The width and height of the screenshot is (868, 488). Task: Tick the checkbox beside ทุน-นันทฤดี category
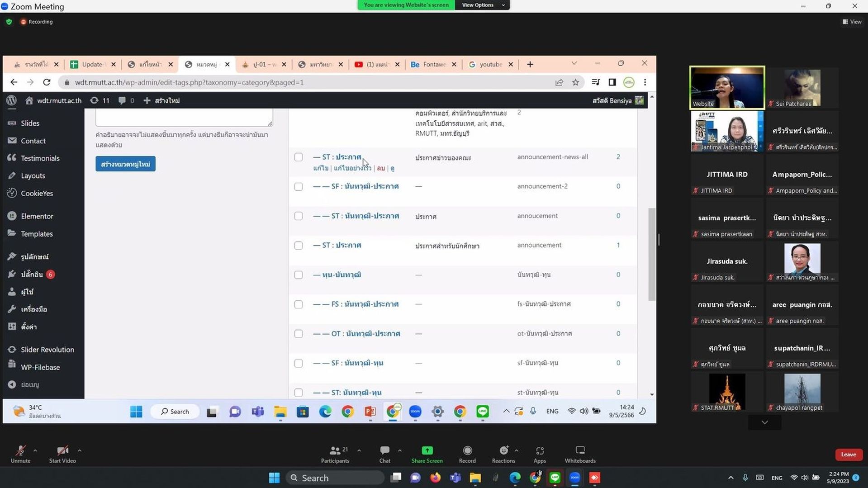pos(299,275)
